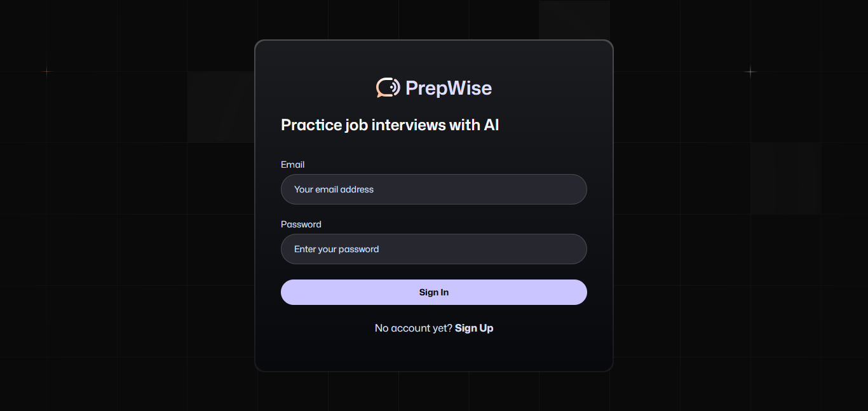The image size is (868, 411).
Task: Select the 'Practice job interviews with AI' heading
Action: click(x=390, y=125)
